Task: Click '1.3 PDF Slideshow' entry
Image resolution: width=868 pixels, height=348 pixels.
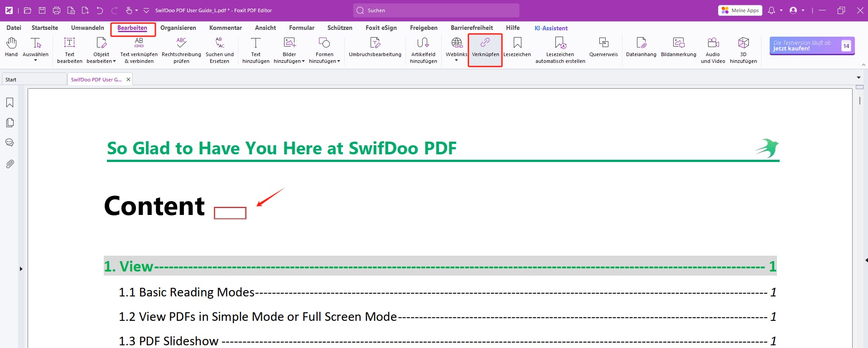Action: [448, 341]
